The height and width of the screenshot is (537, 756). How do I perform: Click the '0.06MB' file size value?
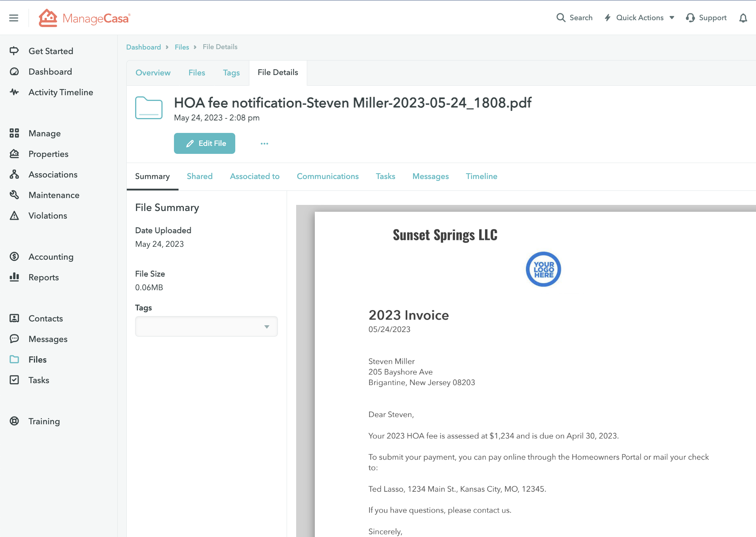click(x=149, y=288)
